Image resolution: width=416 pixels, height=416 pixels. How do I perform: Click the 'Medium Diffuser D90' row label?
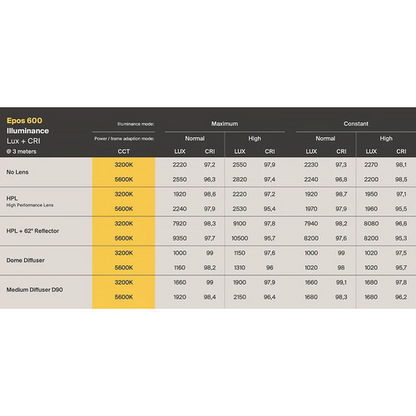(35, 290)
